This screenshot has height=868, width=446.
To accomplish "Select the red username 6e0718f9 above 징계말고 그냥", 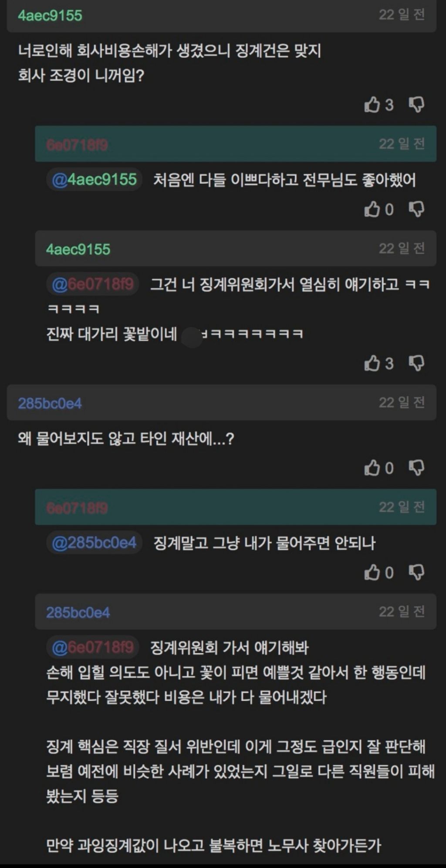I will [x=77, y=508].
